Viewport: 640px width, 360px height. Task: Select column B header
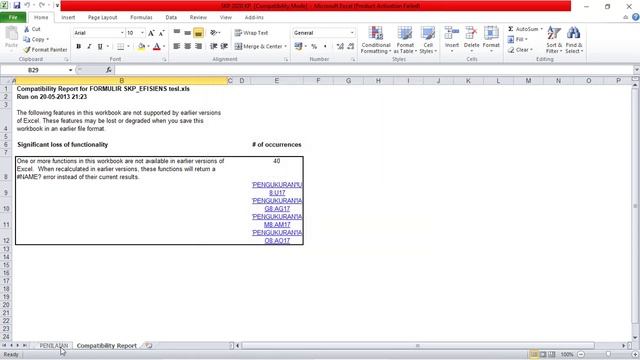click(x=122, y=81)
